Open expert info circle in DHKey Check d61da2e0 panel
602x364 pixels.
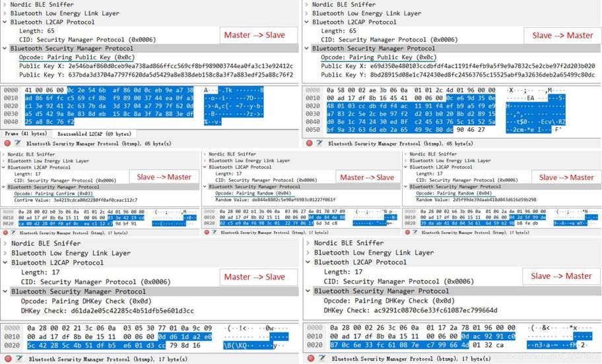[x=8, y=359]
